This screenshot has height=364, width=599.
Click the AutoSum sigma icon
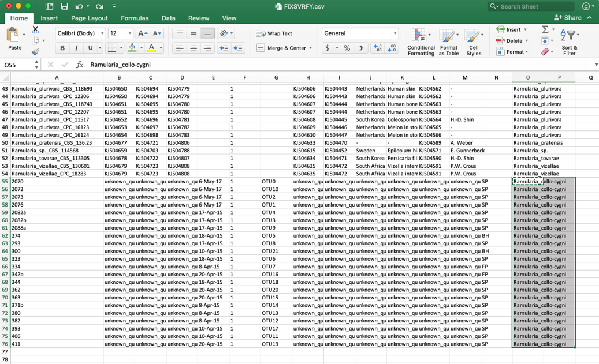tap(545, 29)
